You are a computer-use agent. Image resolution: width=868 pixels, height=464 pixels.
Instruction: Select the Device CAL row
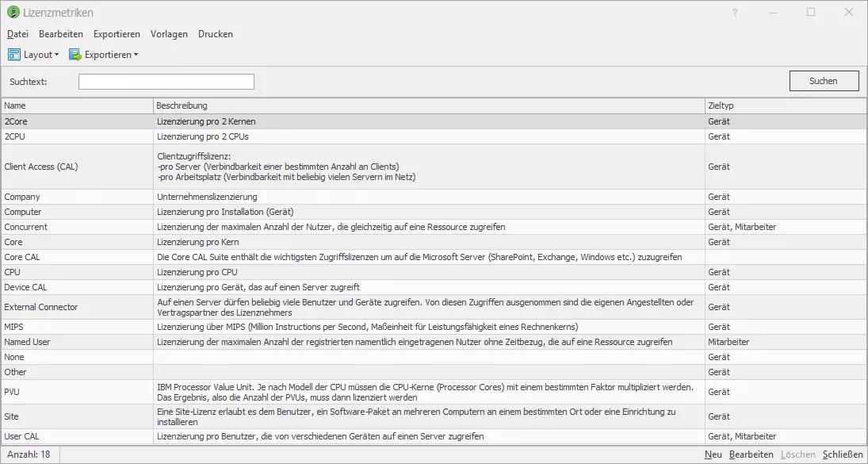[434, 287]
